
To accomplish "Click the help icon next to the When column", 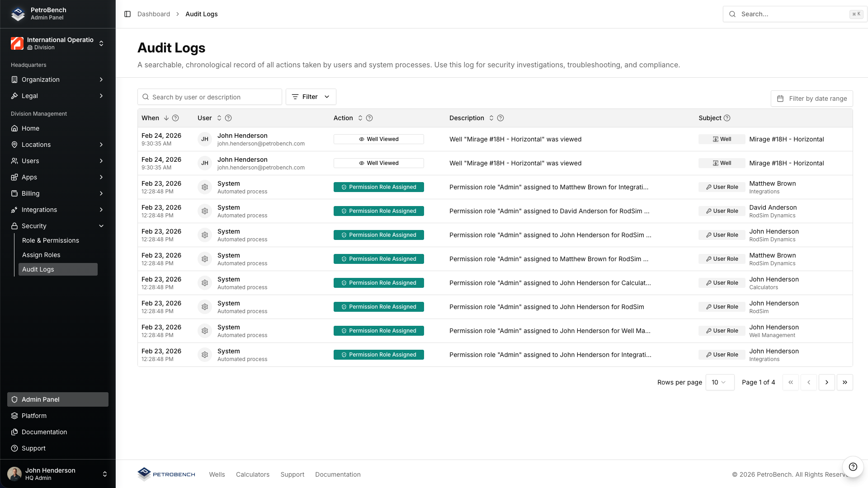I will (x=176, y=118).
